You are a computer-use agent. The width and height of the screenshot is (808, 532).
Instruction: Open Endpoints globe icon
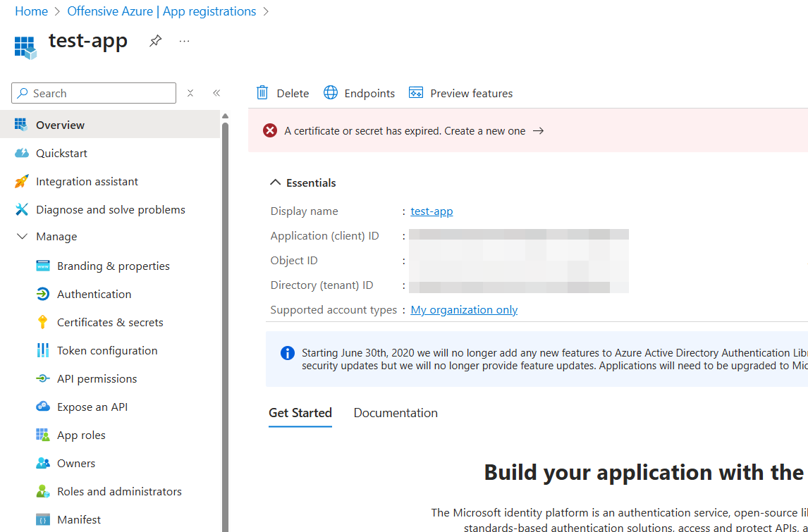331,93
